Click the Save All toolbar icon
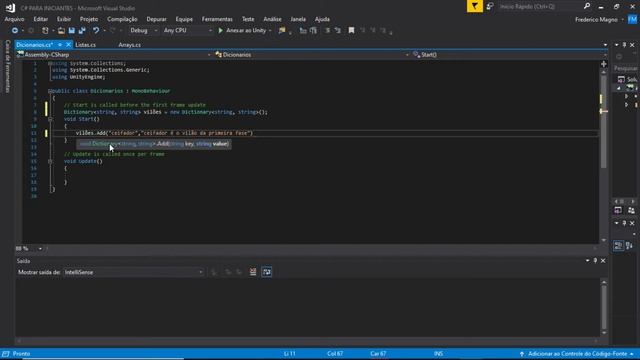 82,31
